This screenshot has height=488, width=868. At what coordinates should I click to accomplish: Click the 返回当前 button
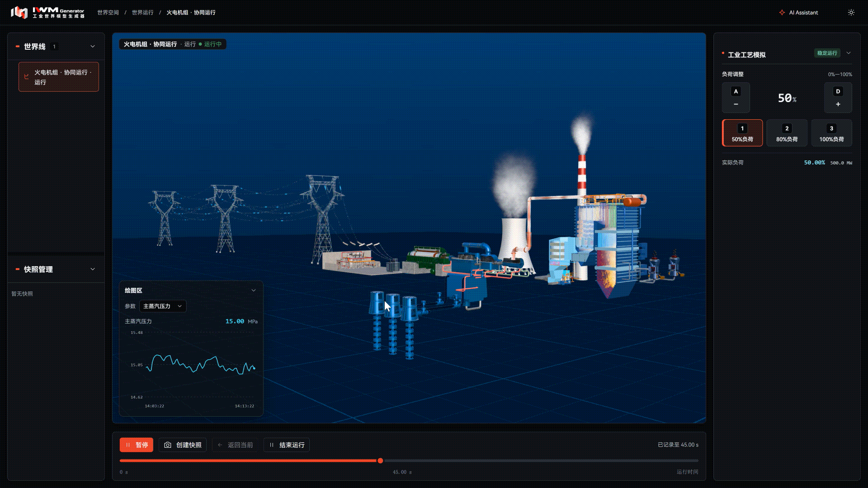[x=235, y=445]
